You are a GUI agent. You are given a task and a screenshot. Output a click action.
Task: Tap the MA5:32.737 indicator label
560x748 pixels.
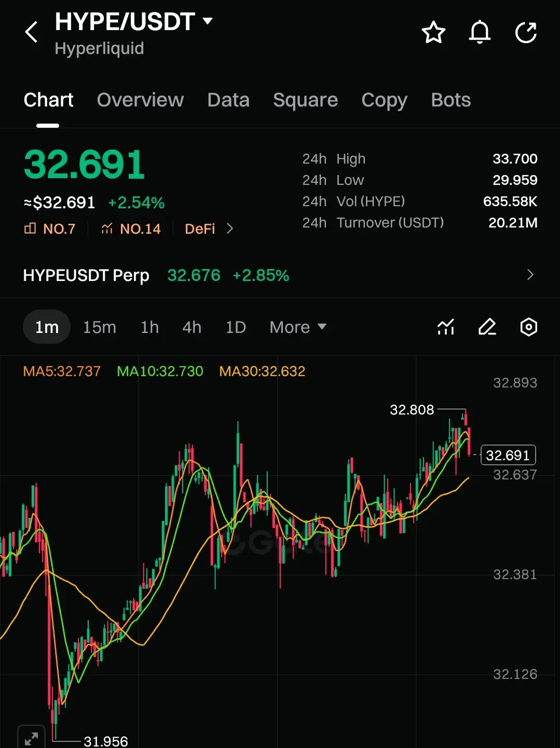pos(62,371)
